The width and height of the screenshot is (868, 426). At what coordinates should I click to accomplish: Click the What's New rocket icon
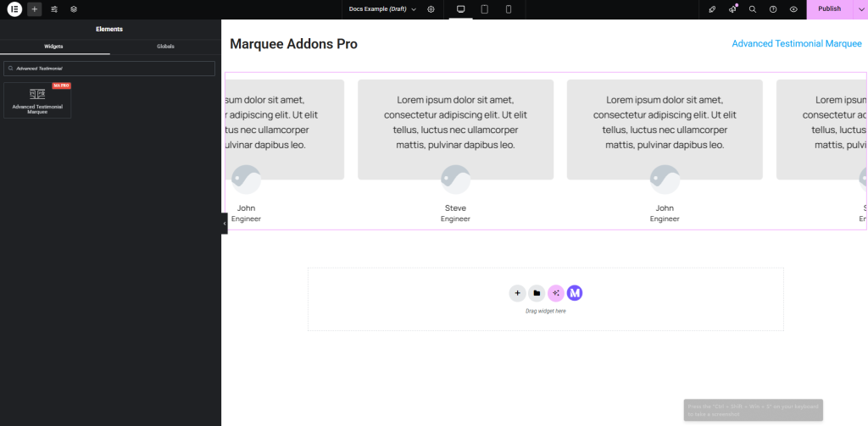point(732,9)
